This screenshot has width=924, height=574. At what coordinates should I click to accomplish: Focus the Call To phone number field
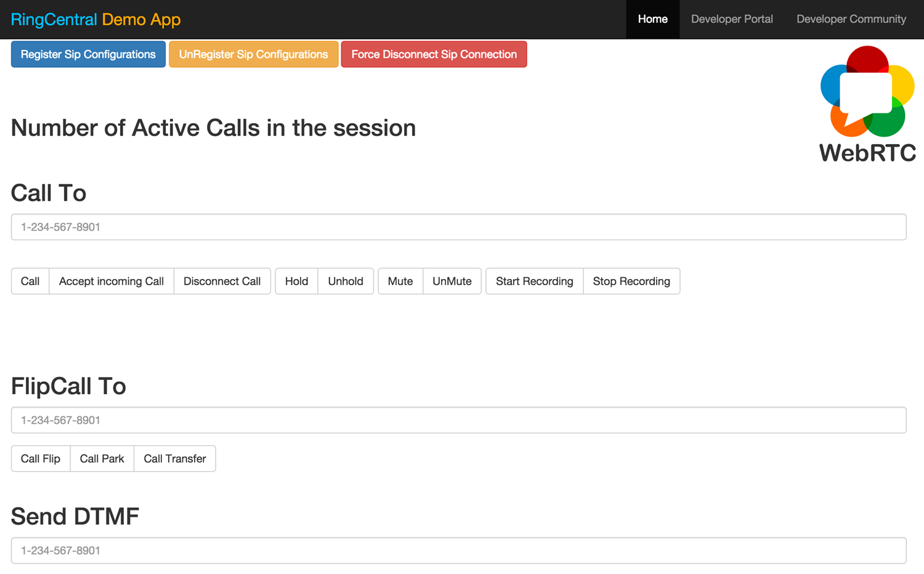point(458,227)
